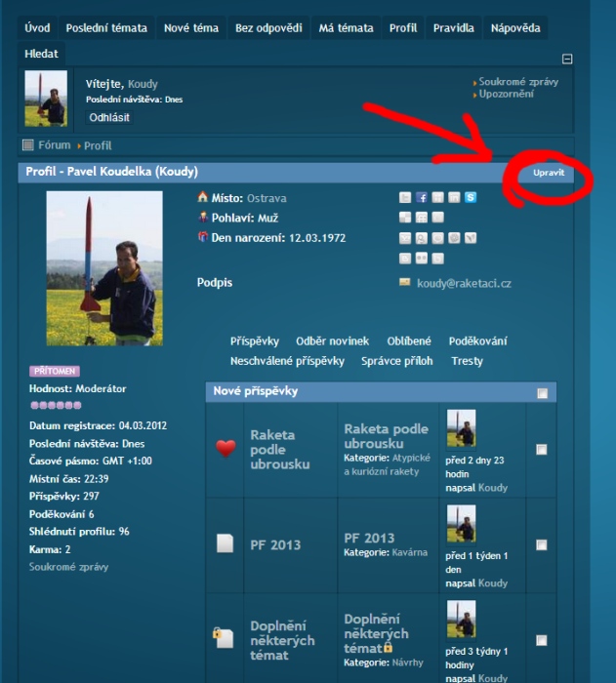Click the red heart topic icon

(226, 449)
